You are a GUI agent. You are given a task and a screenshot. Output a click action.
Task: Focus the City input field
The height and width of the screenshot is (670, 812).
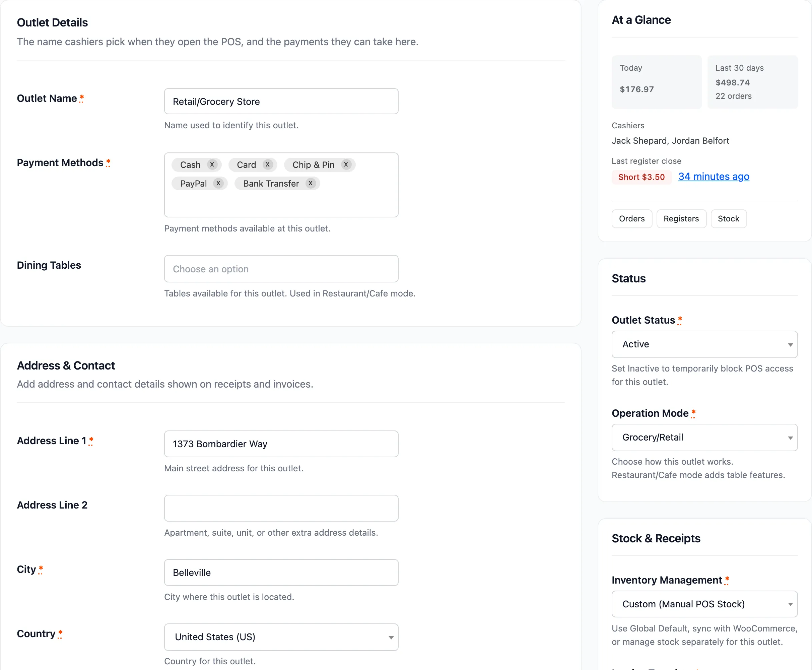tap(281, 573)
